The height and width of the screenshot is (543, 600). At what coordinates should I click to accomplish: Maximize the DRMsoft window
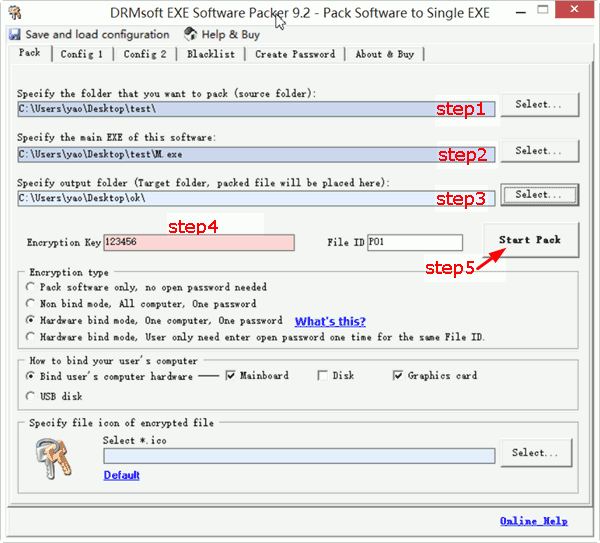click(x=543, y=10)
